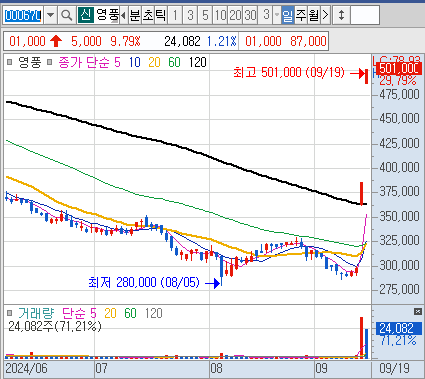The height and width of the screenshot is (379, 425).
Task: Click the 영풍 stock name on toolbar
Action: [x=107, y=15]
